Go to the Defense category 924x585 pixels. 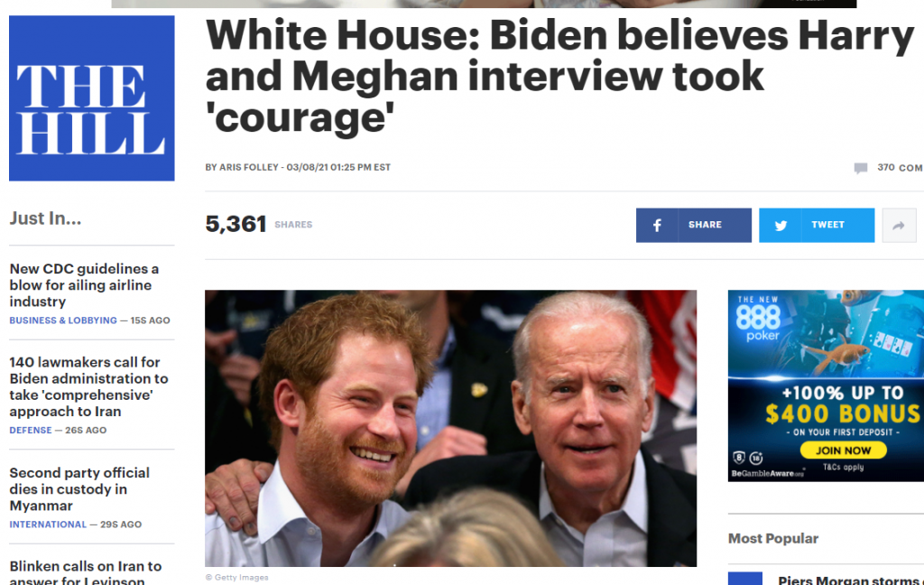(x=31, y=430)
